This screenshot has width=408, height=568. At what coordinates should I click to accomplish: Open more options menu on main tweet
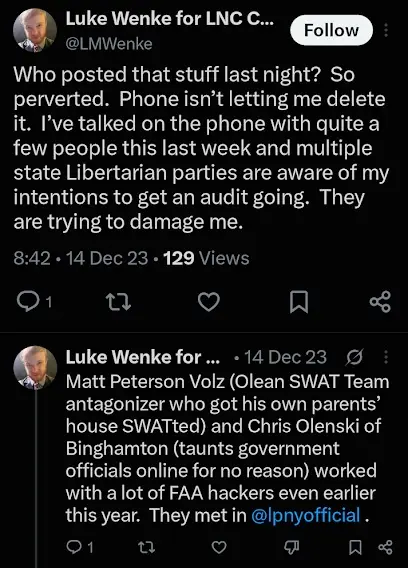tap(386, 30)
